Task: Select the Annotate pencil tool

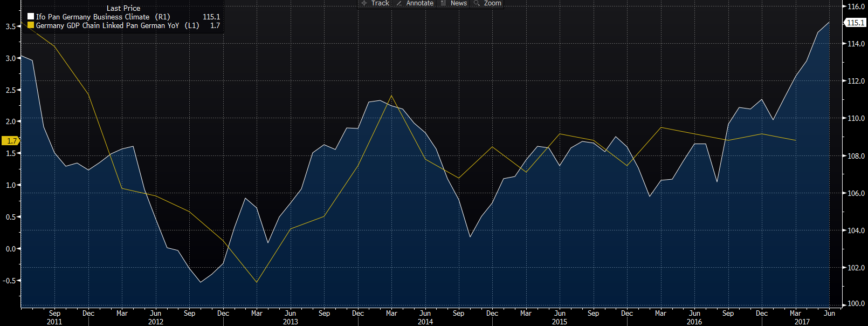Action: (415, 3)
